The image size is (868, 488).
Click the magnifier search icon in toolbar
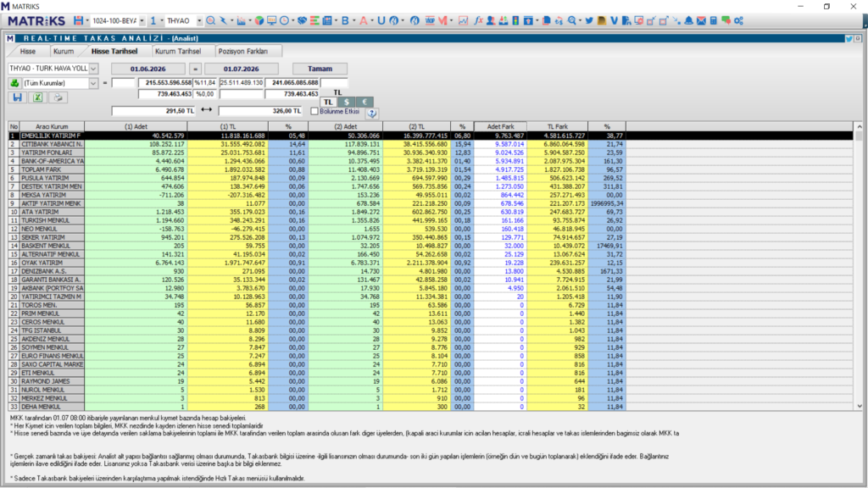pos(210,20)
